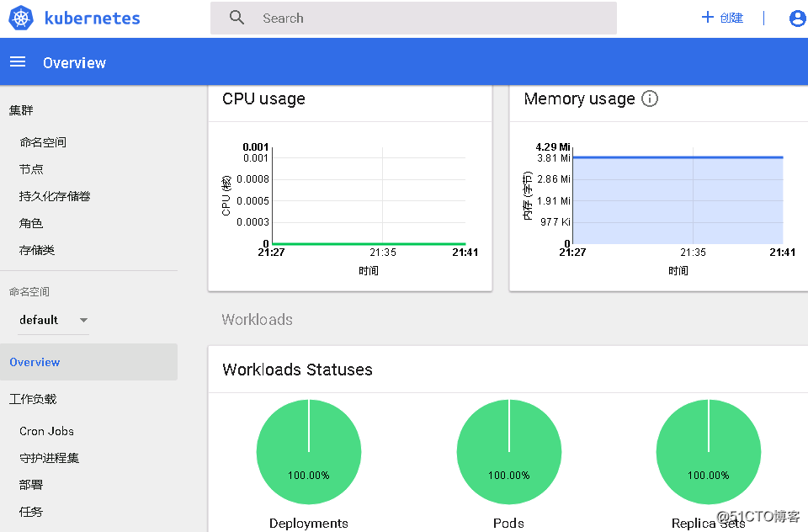Click the Deployments 100% pie chart

click(308, 451)
